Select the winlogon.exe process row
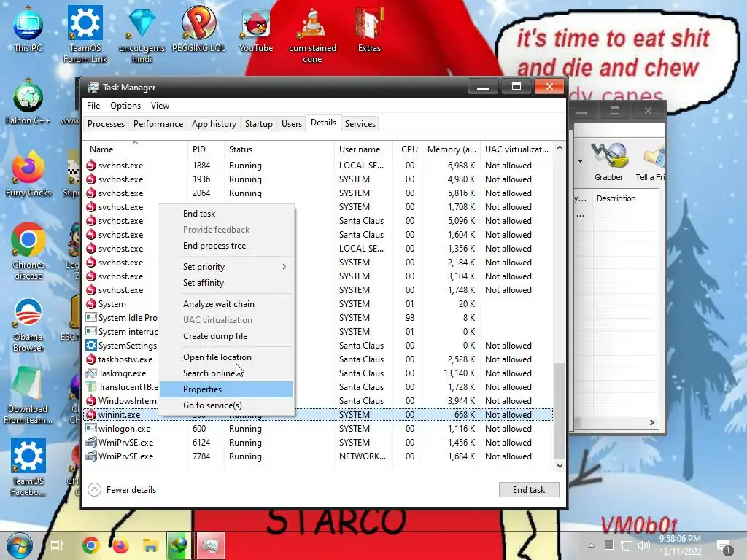The image size is (747, 560). (318, 429)
